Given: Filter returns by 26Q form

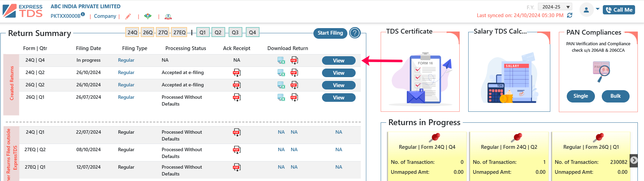Looking at the screenshot, I should (x=148, y=32).
